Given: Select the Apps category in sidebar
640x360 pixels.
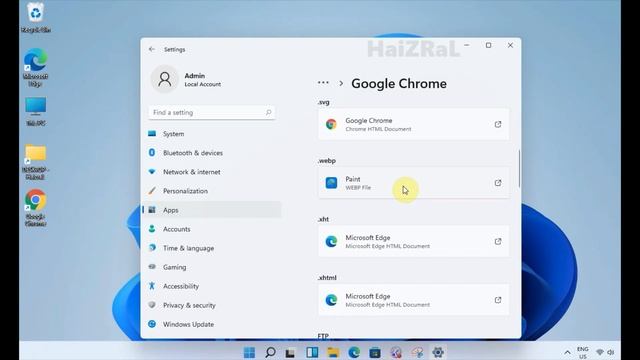Looking at the screenshot, I should point(211,210).
